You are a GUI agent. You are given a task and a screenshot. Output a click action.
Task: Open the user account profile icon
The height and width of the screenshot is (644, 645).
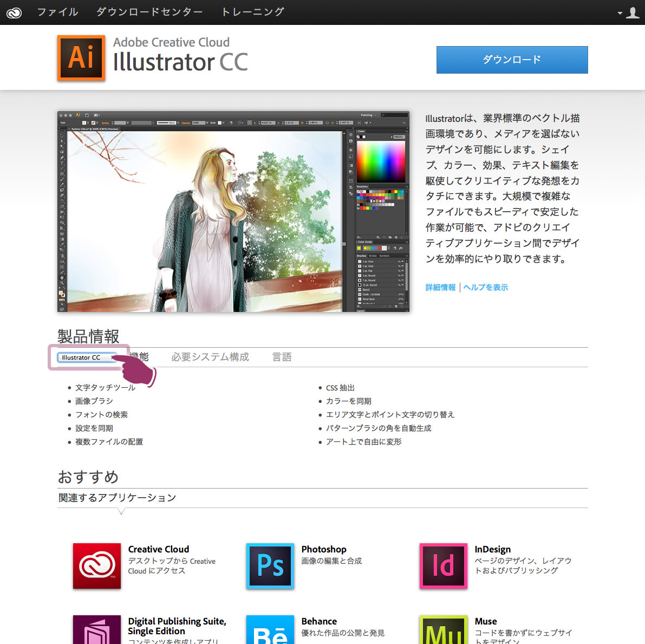633,13
